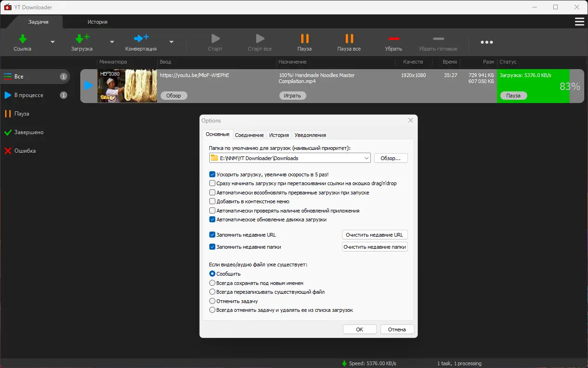The height and width of the screenshot is (368, 588).
Task: Open the default download folder dropdown
Action: point(367,158)
